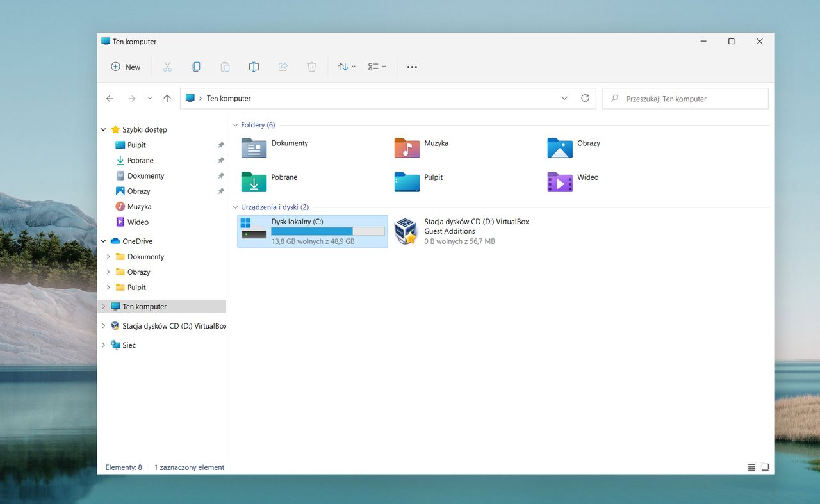
Task: Unpin Obrazy from Quick access
Action: tap(220, 191)
